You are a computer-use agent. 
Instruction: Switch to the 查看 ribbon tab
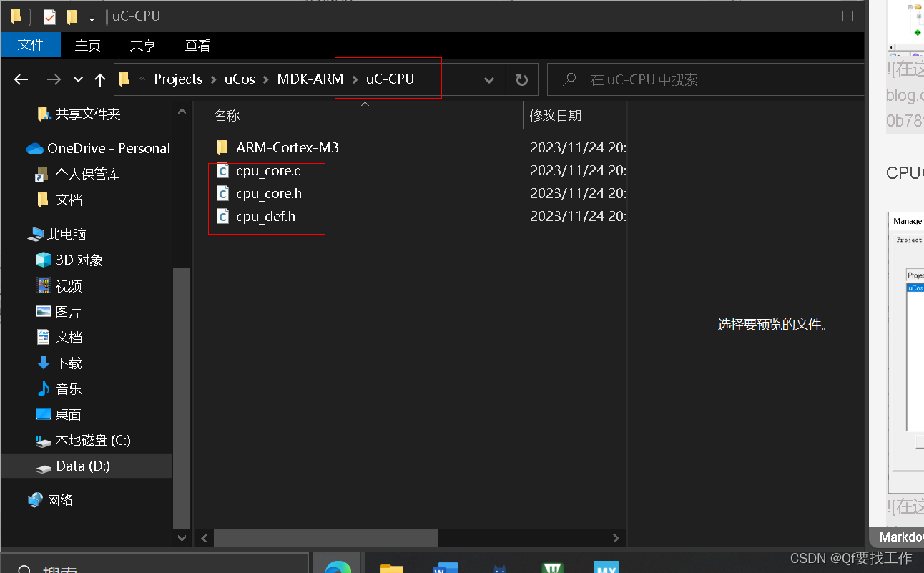pyautogui.click(x=197, y=45)
